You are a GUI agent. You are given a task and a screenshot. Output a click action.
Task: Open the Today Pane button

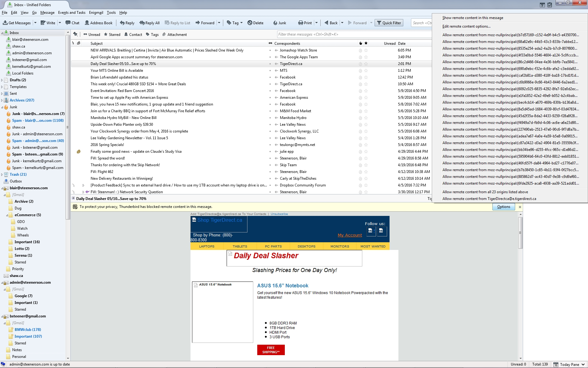(x=570, y=364)
